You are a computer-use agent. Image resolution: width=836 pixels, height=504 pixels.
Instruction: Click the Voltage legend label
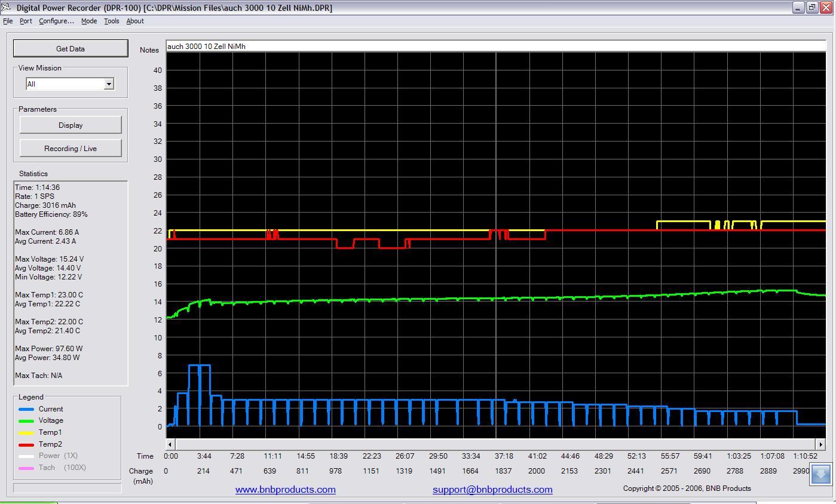click(51, 420)
